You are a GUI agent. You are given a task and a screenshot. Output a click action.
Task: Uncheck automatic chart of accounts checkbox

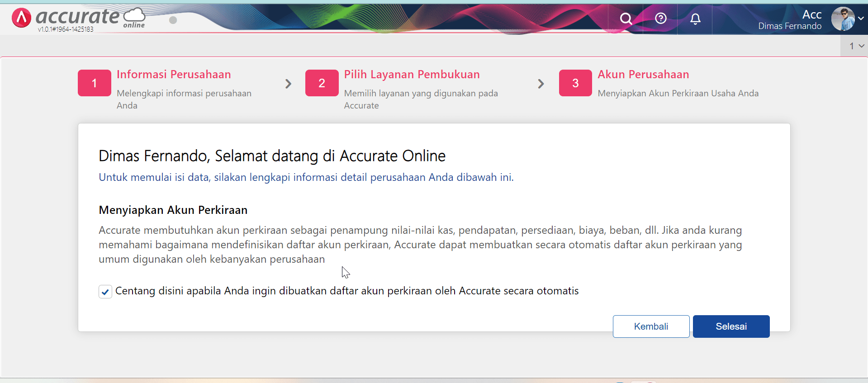[105, 292]
